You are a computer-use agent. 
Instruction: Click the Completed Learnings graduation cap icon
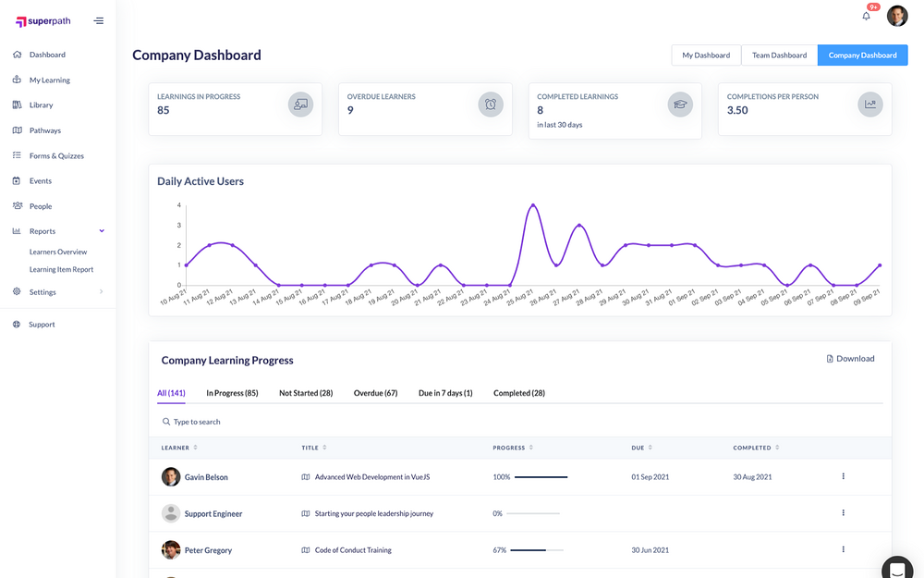coord(680,105)
